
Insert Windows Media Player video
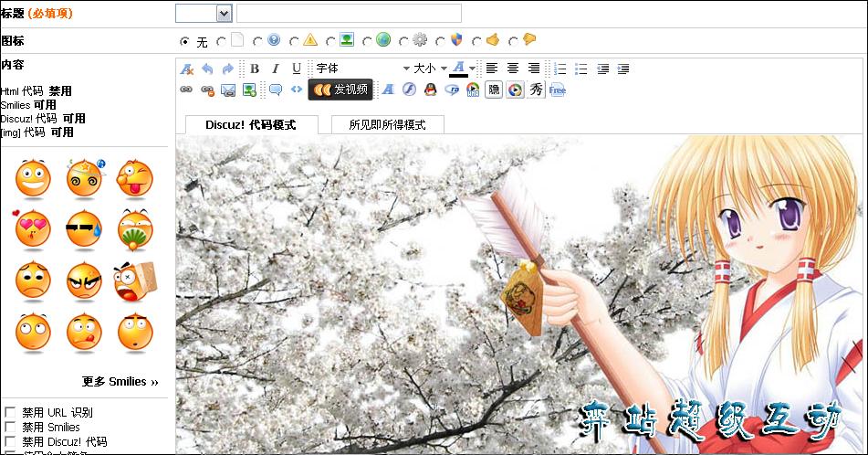pos(515,90)
